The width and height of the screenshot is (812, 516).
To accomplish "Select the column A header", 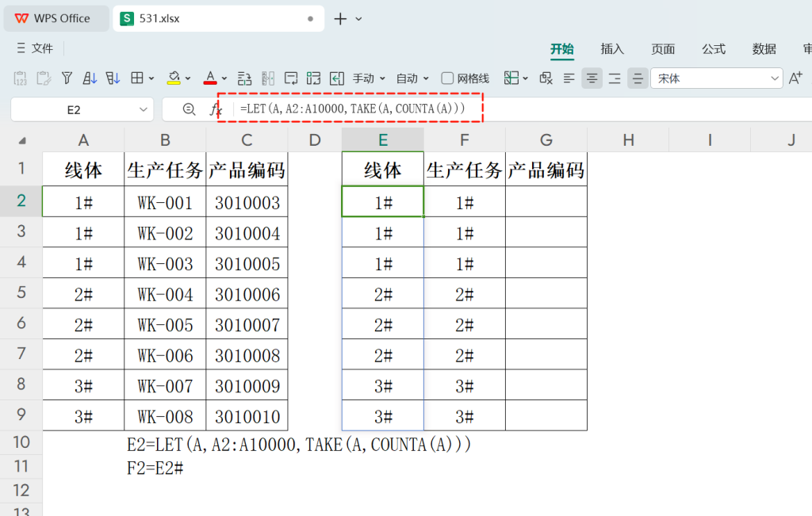I will tap(83, 140).
